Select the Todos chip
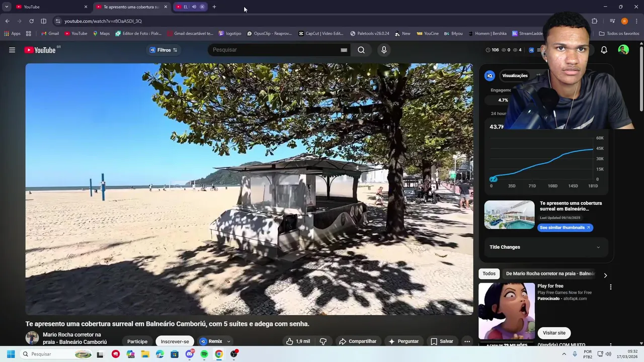The height and width of the screenshot is (362, 644). click(x=489, y=274)
